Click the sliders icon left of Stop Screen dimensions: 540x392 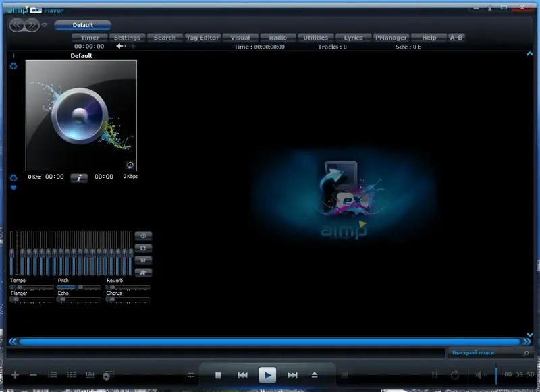pos(192,375)
